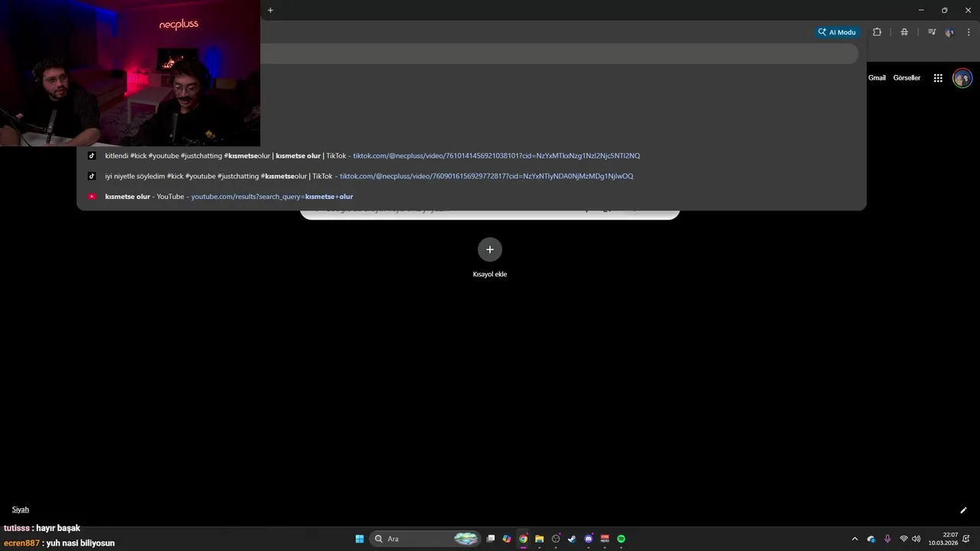Open the Windows Start button
Screen dimensions: 980x551
(x=359, y=539)
